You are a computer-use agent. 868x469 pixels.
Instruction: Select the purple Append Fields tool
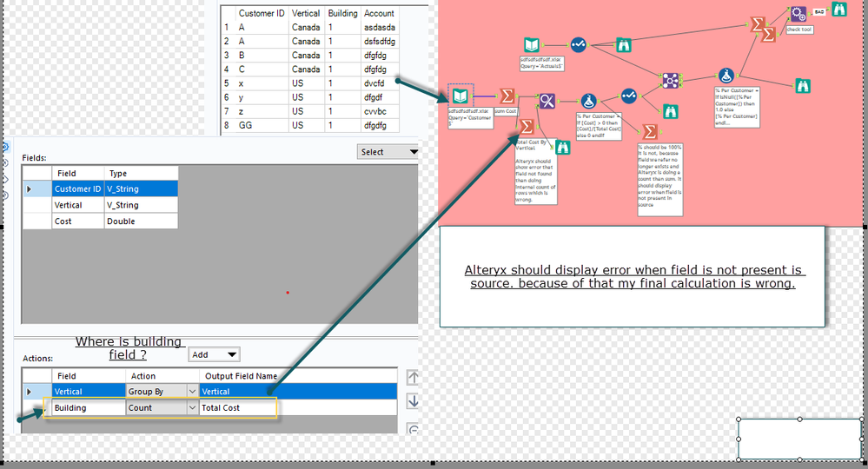(547, 101)
